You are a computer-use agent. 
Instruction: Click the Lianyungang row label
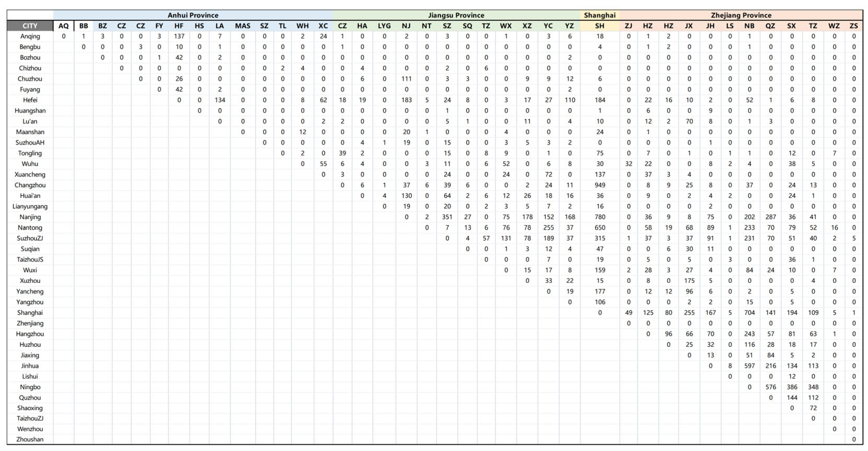click(x=30, y=207)
